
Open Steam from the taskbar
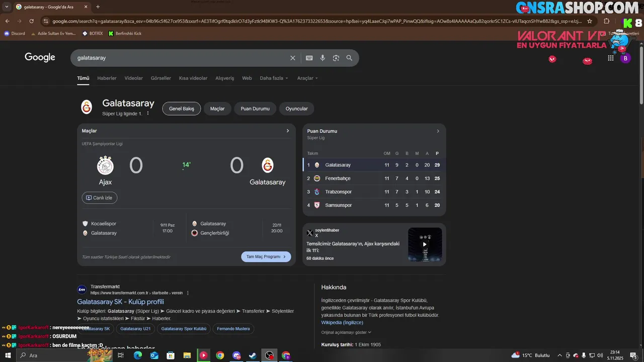pyautogui.click(x=253, y=355)
